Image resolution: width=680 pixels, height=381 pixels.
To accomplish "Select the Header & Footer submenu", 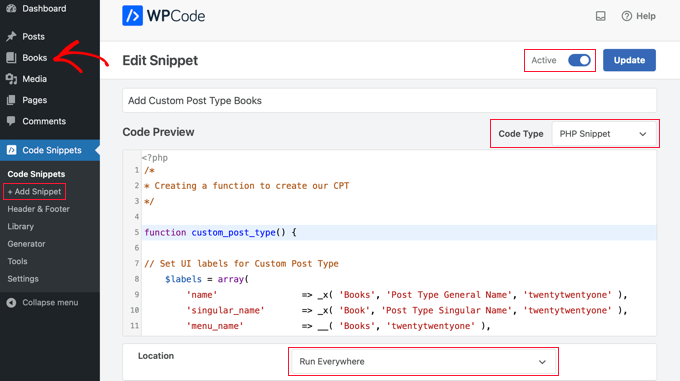I will point(39,209).
